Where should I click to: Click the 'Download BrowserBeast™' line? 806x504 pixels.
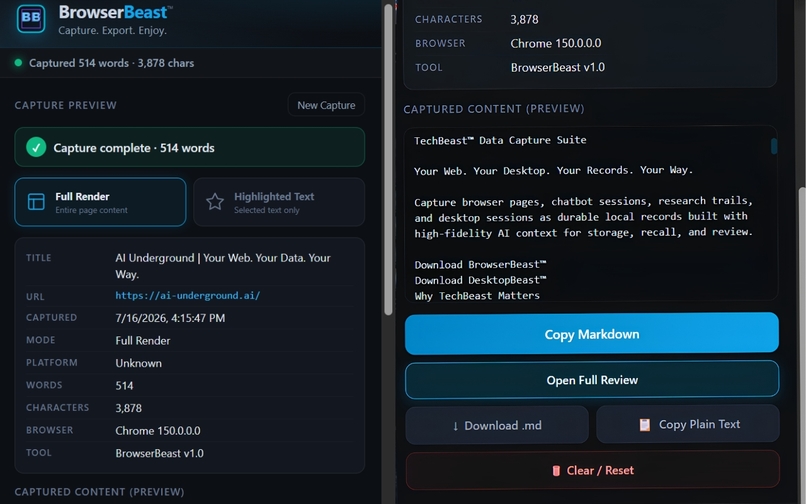click(x=480, y=264)
